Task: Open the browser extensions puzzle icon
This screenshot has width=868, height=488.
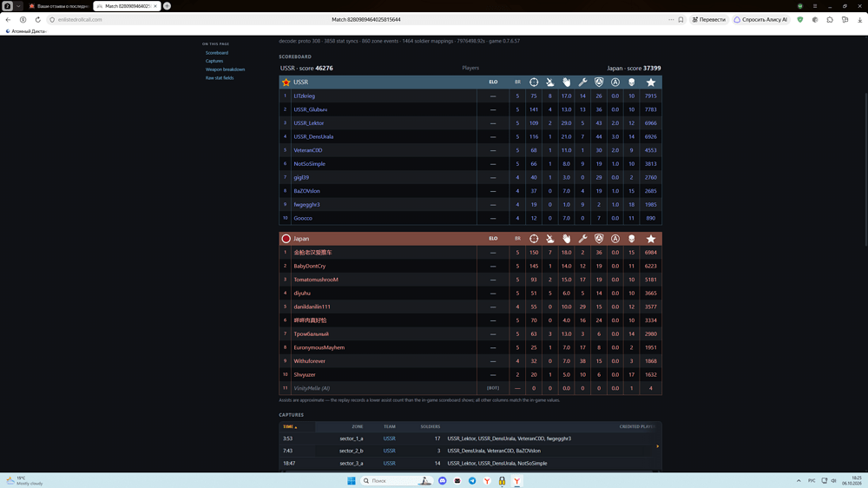Action: pyautogui.click(x=830, y=19)
